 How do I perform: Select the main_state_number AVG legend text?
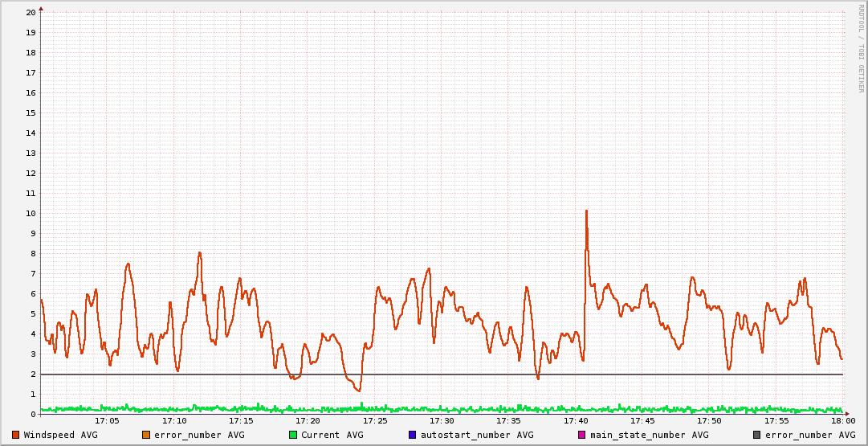pyautogui.click(x=649, y=435)
